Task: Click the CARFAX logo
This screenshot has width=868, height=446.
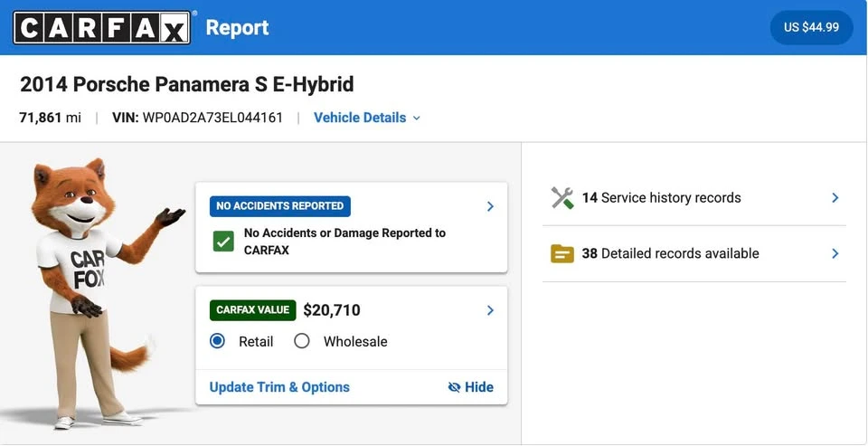Action: pos(102,28)
